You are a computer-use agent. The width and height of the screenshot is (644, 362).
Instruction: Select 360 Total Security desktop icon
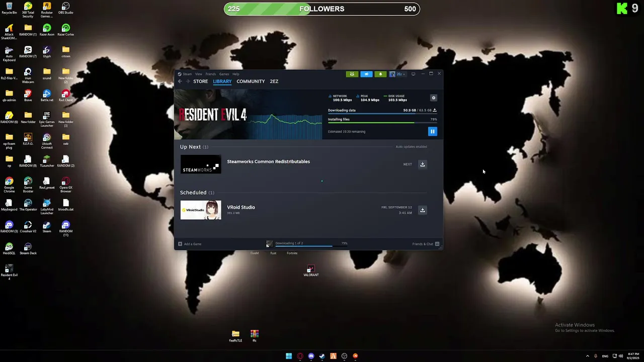tap(28, 10)
